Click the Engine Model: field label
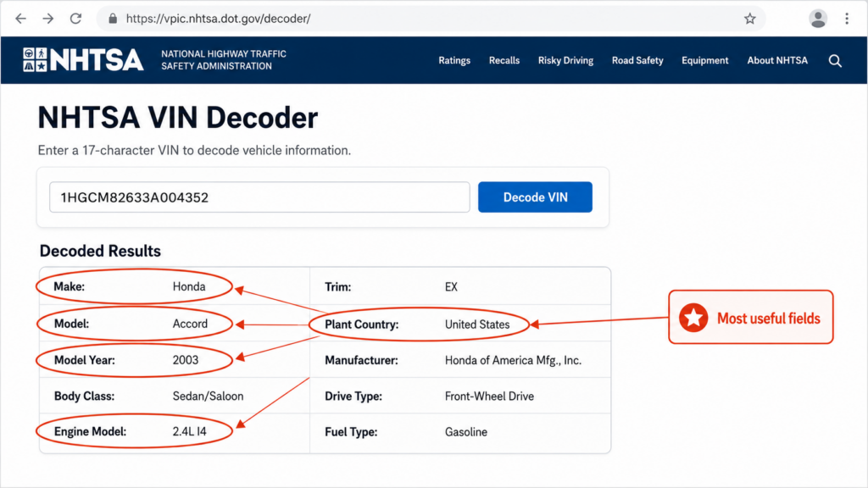868x488 pixels. coord(90,431)
